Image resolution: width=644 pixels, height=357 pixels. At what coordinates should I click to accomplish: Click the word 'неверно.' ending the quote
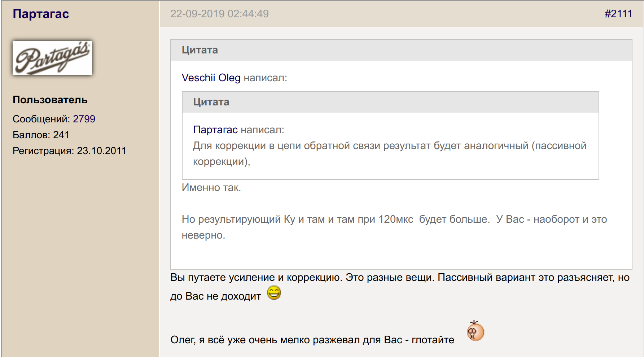click(x=203, y=235)
